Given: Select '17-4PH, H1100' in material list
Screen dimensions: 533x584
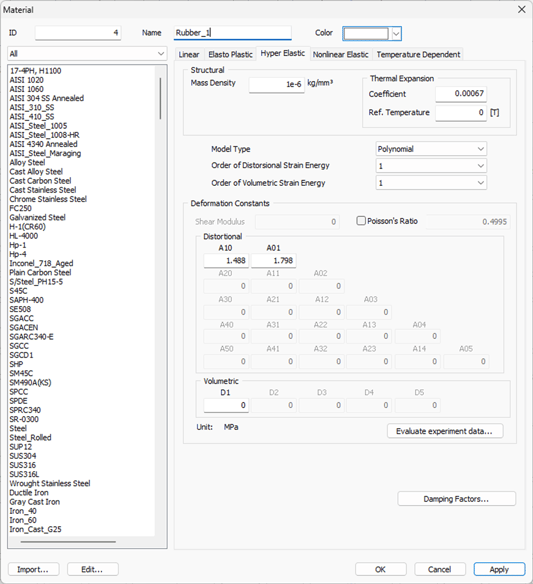Looking at the screenshot, I should [35, 71].
